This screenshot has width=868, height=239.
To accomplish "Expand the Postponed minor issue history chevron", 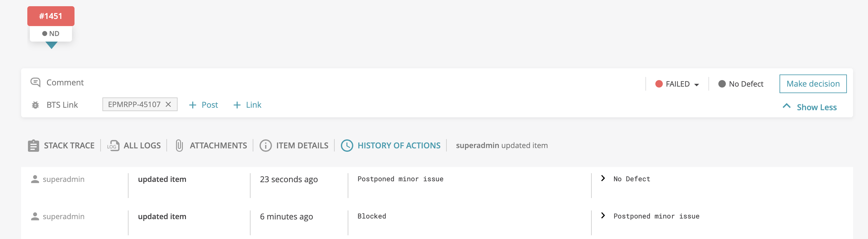I will pos(603,216).
